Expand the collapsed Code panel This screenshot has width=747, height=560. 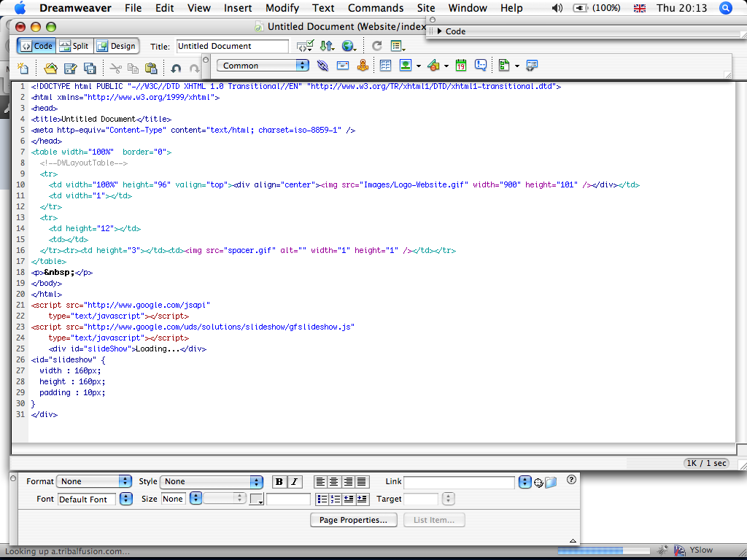pos(440,31)
